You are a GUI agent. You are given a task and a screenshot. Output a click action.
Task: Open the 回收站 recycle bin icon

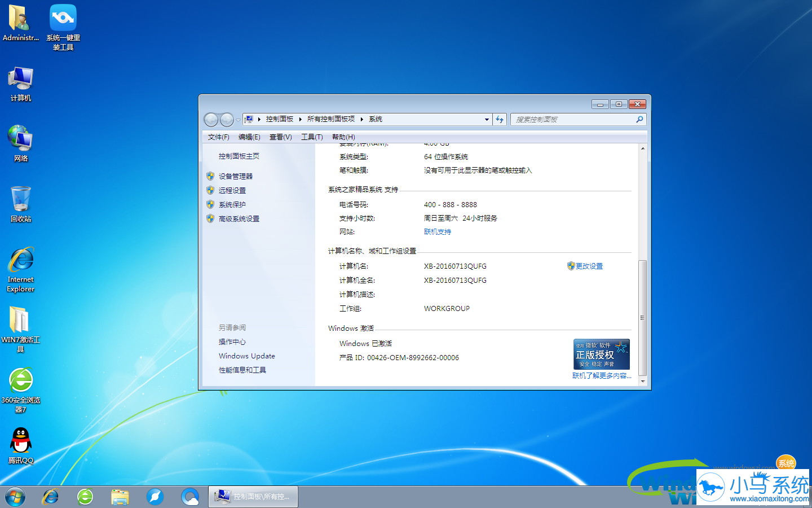[x=20, y=204]
